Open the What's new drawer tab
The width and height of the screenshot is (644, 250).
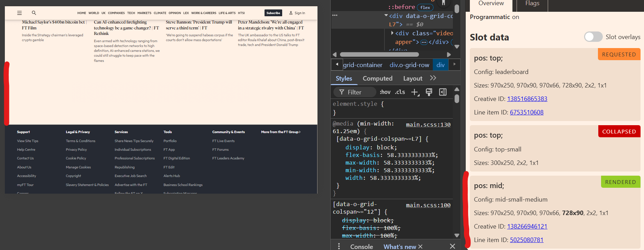(400, 247)
